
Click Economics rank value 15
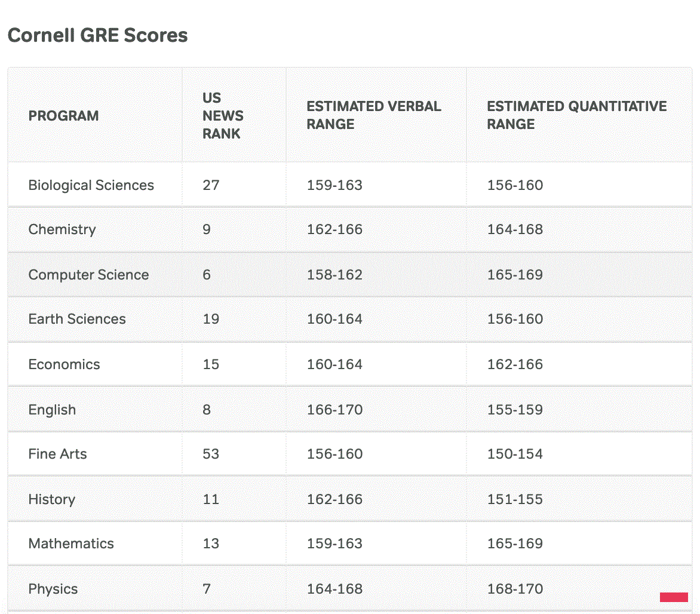(211, 364)
